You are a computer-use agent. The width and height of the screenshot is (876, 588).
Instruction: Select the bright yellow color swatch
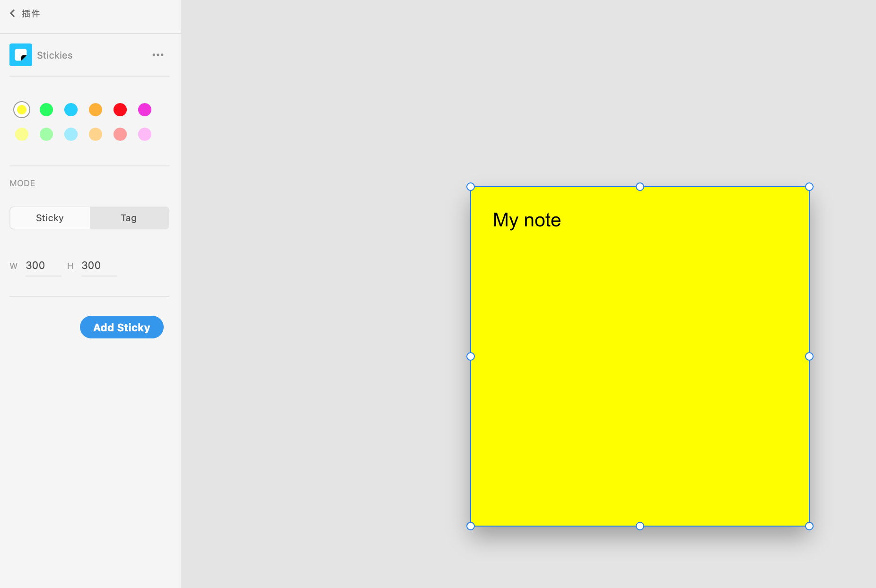(x=22, y=110)
